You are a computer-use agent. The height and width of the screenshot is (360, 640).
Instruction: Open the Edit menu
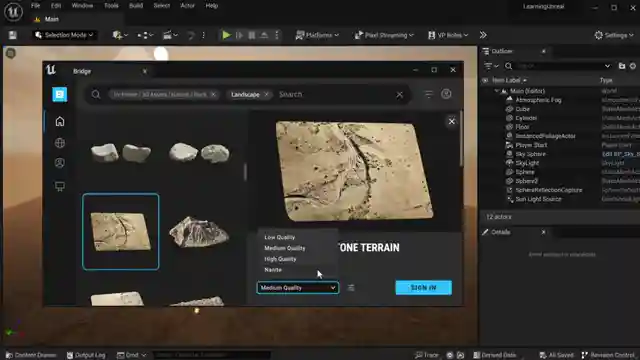click(56, 6)
